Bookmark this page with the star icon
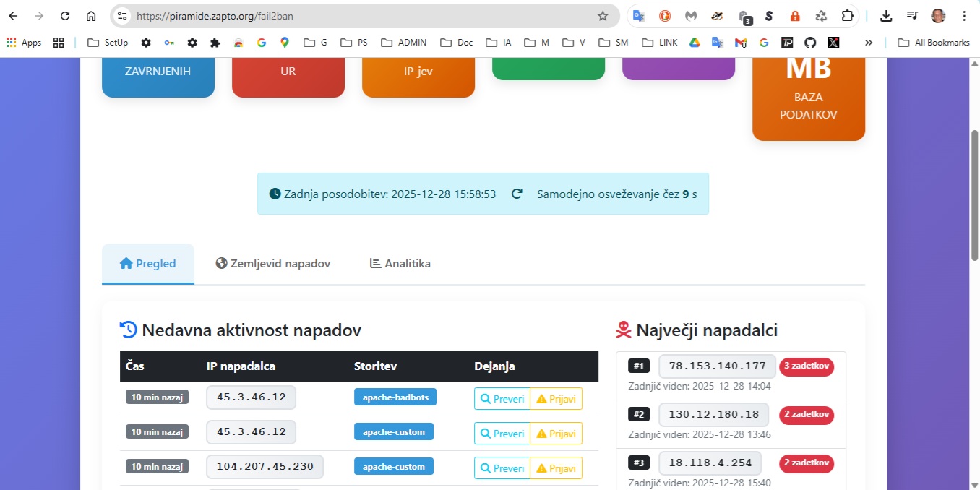980x490 pixels. (x=603, y=16)
